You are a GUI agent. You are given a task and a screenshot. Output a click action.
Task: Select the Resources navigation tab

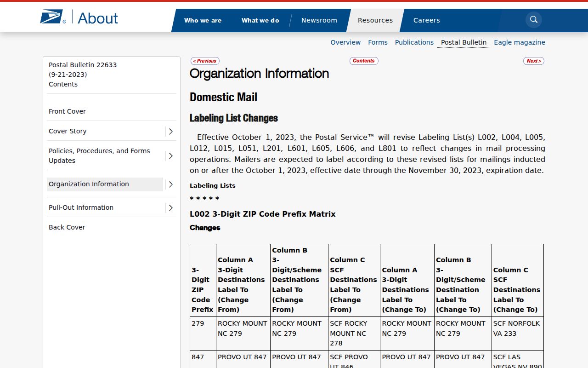[375, 20]
